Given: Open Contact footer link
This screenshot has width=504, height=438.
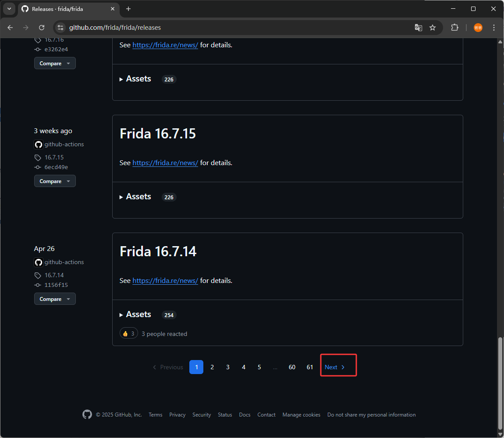Looking at the screenshot, I should point(266,415).
